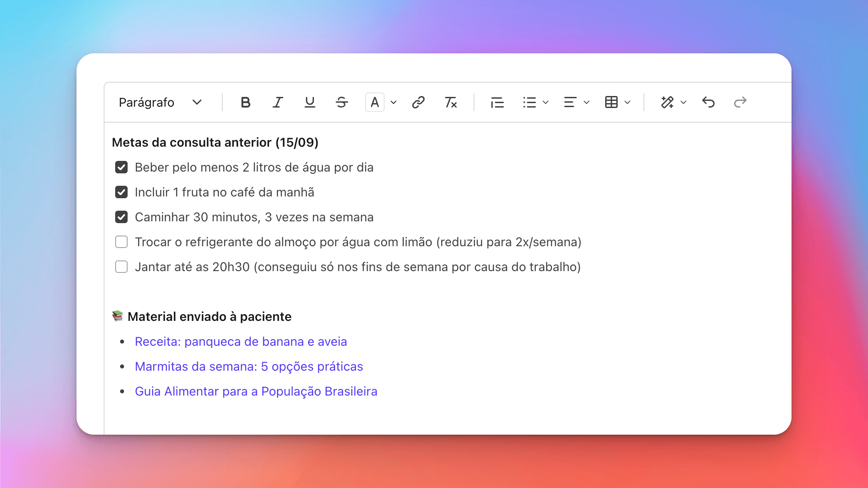The height and width of the screenshot is (488, 868).
Task: Uncheck 'Caminhar 30 minutos' checkbox
Action: (x=121, y=217)
